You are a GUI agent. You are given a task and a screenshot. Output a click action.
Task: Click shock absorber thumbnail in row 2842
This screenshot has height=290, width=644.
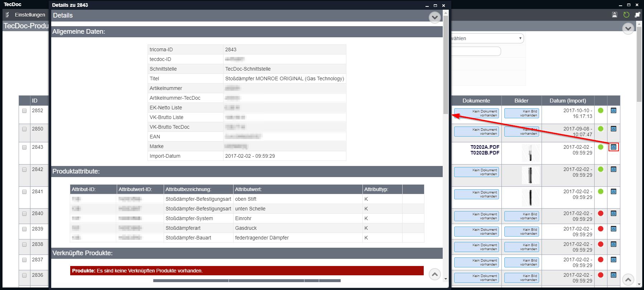[530, 175]
